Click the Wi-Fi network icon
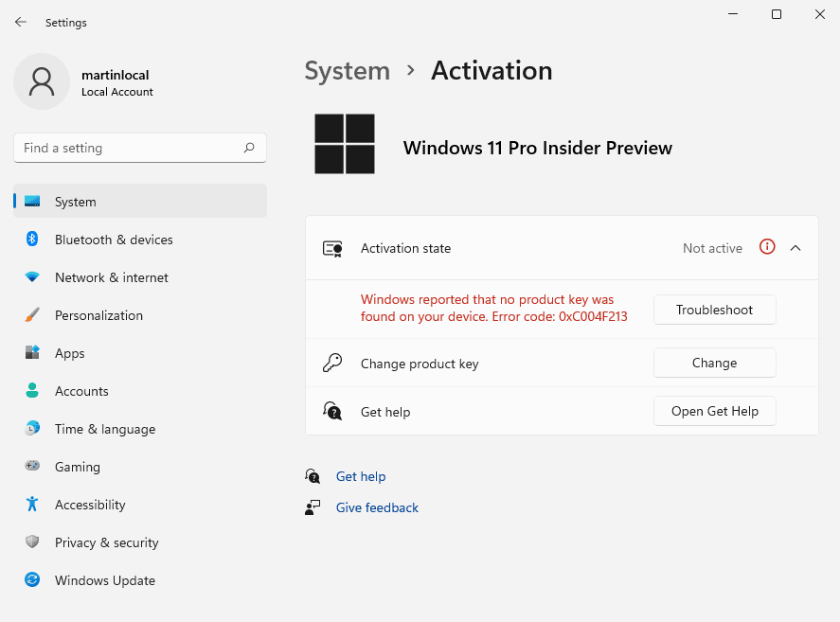The width and height of the screenshot is (840, 622). (x=32, y=277)
